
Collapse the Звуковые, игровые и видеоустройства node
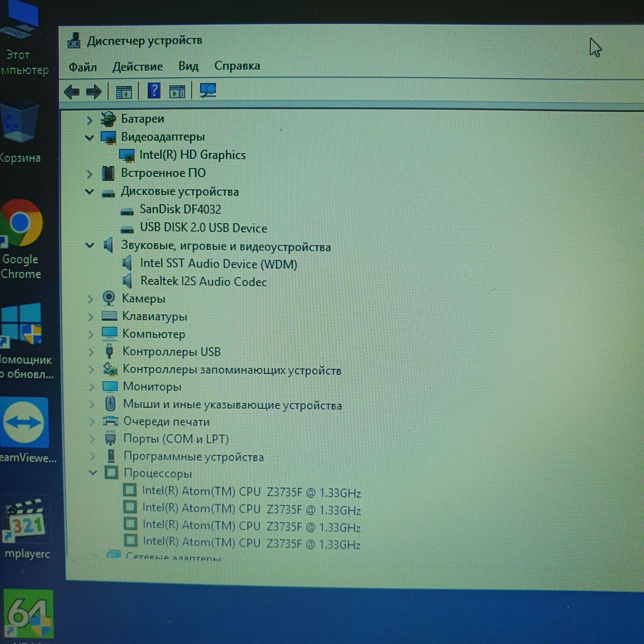click(90, 245)
